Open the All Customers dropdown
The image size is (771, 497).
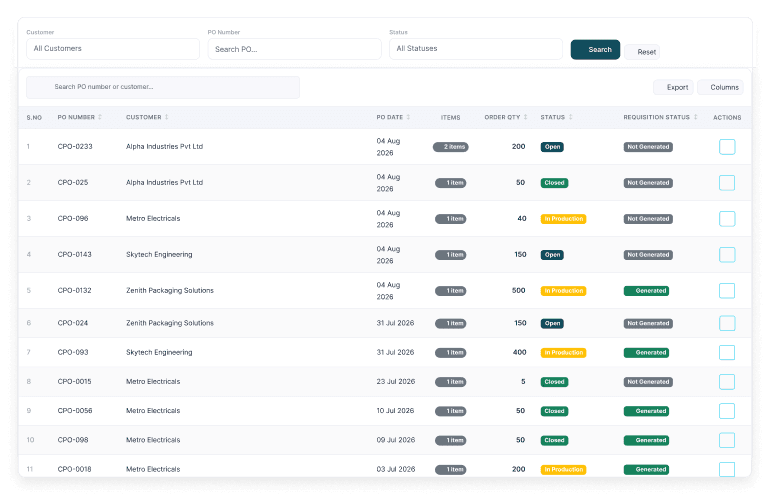pyautogui.click(x=113, y=49)
